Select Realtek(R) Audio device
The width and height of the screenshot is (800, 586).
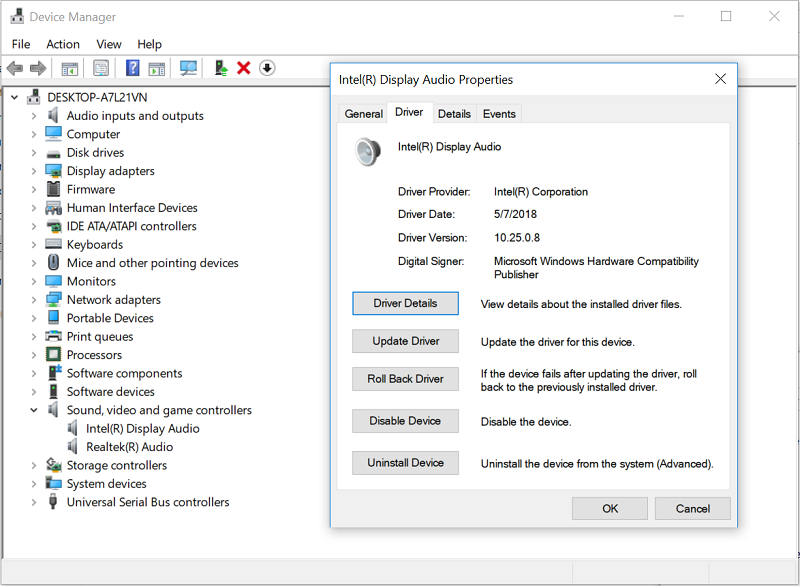129,447
